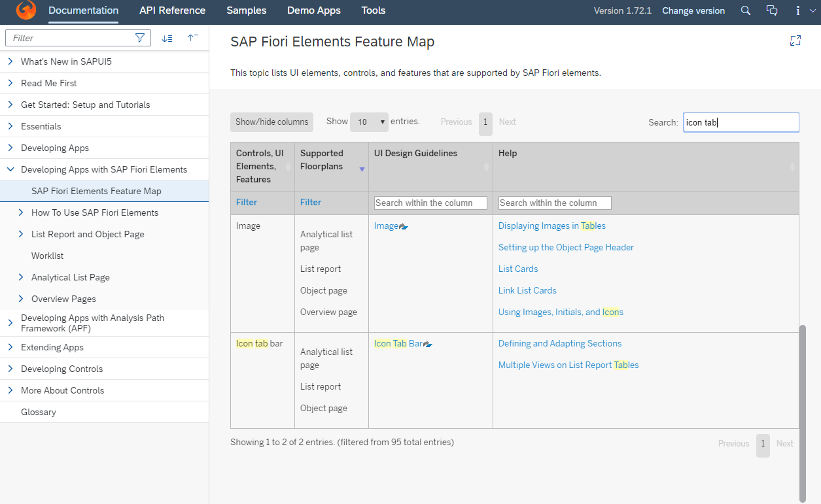This screenshot has height=504, width=821.
Task: Click the Show/hide columns button
Action: tap(271, 122)
